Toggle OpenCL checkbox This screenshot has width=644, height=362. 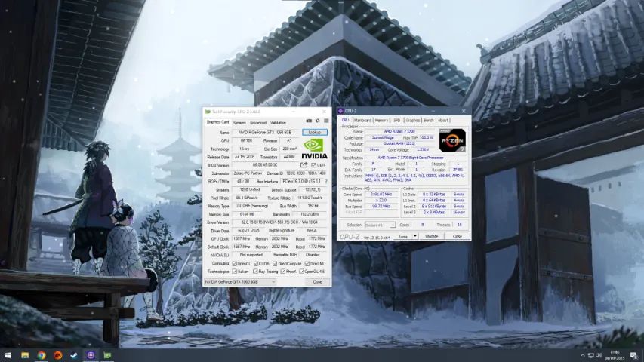pos(234,263)
